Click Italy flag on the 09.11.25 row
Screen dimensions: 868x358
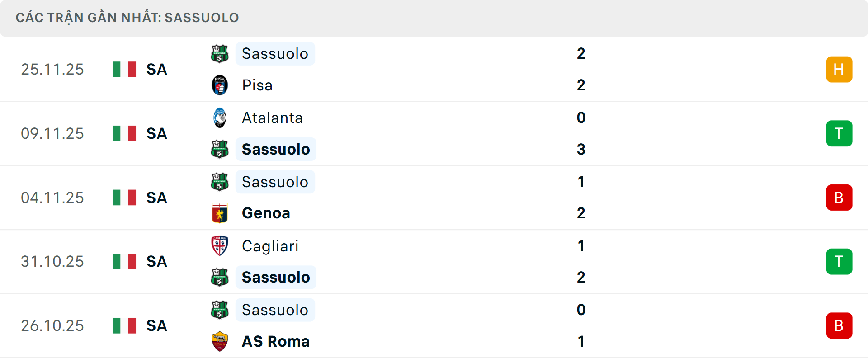click(x=124, y=133)
